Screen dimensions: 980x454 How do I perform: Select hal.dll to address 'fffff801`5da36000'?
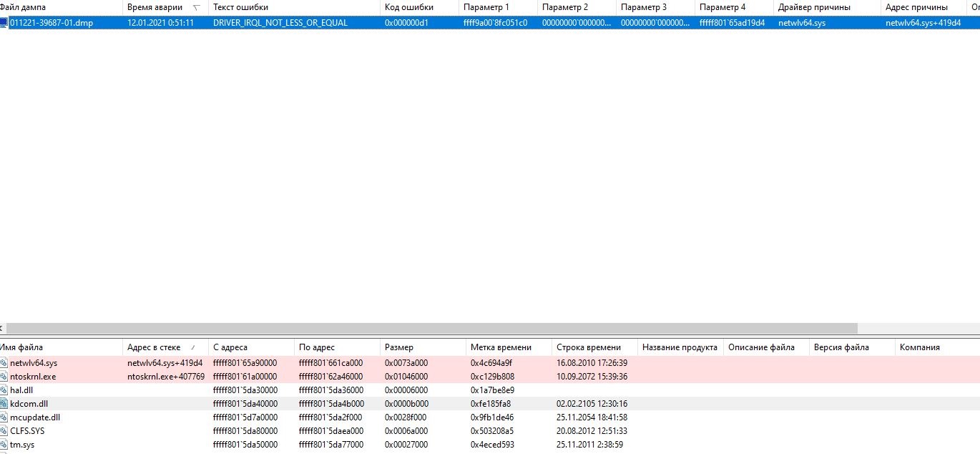tap(330, 390)
